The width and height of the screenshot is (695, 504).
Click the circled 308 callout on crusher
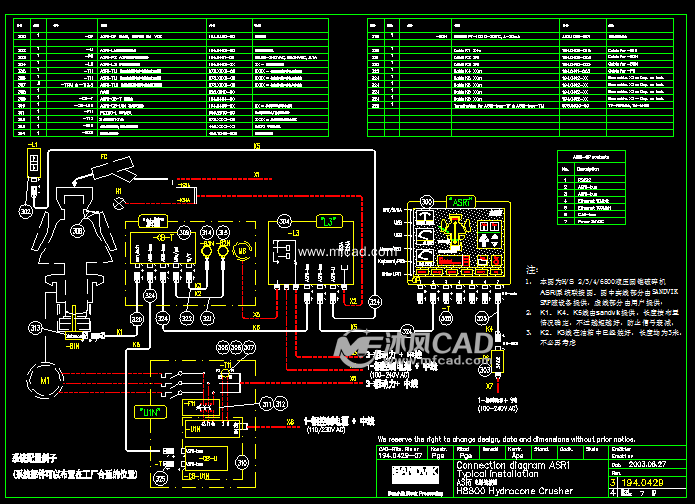(x=77, y=231)
